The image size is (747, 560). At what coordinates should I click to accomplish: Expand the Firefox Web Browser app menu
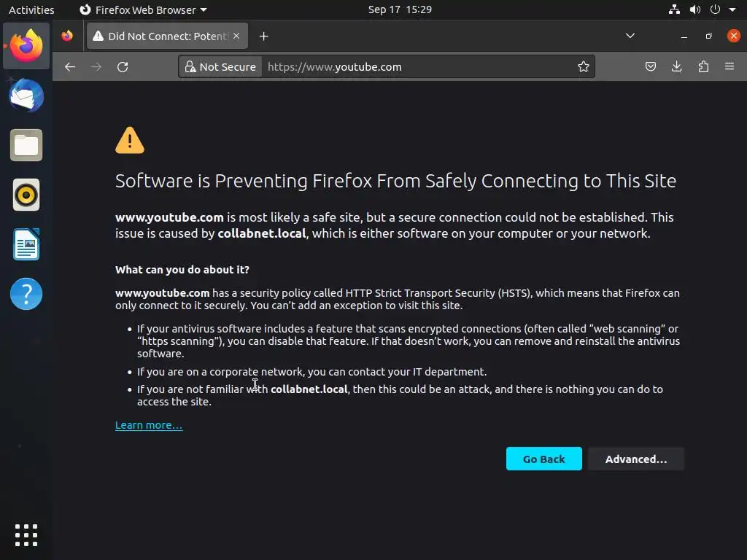pos(143,9)
